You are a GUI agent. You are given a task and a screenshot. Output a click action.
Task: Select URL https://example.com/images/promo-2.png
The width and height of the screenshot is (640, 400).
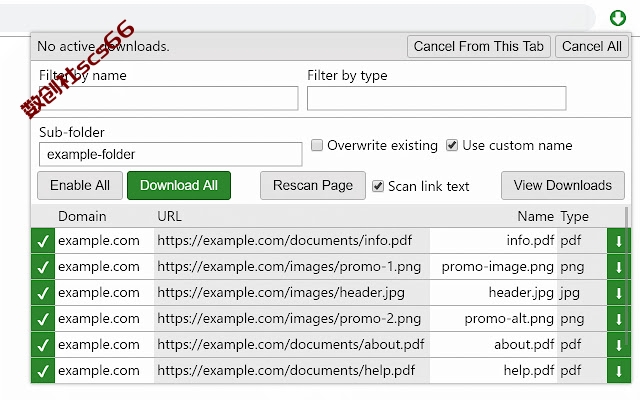click(x=289, y=319)
